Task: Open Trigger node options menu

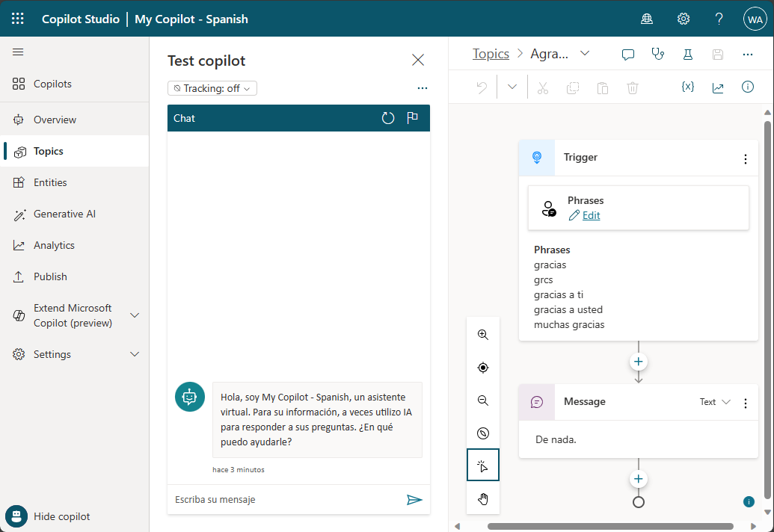Action: pyautogui.click(x=746, y=158)
